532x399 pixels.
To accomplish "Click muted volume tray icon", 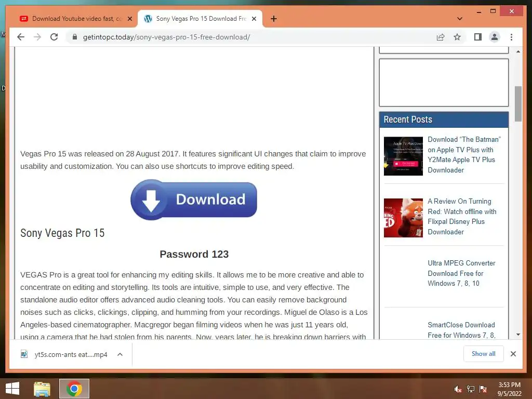I will (x=458, y=389).
